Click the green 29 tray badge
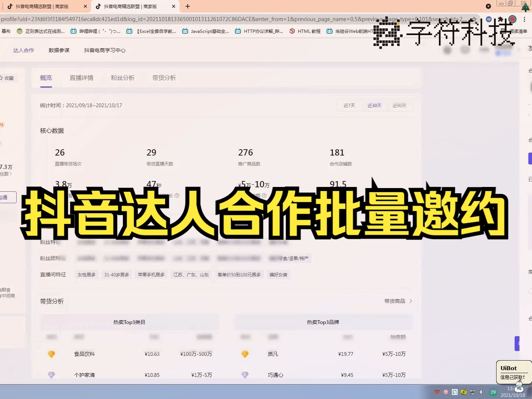The width and height of the screenshot is (532, 399). coord(493,392)
